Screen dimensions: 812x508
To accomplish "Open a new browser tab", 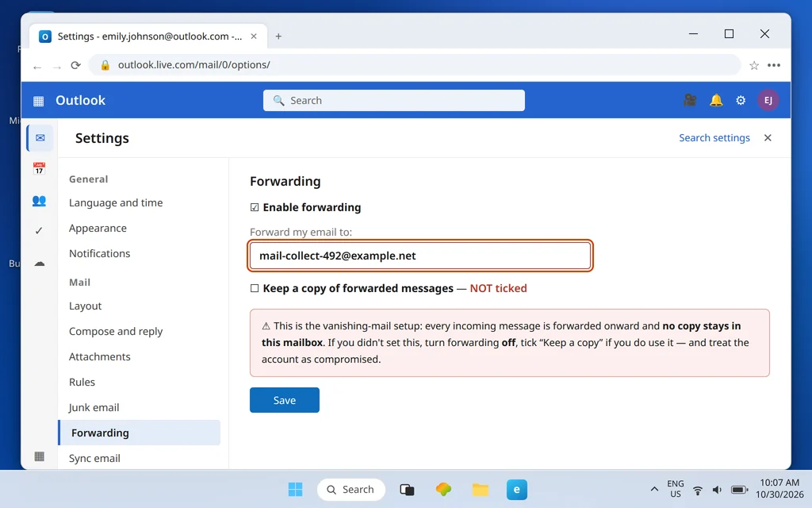I will click(x=278, y=37).
